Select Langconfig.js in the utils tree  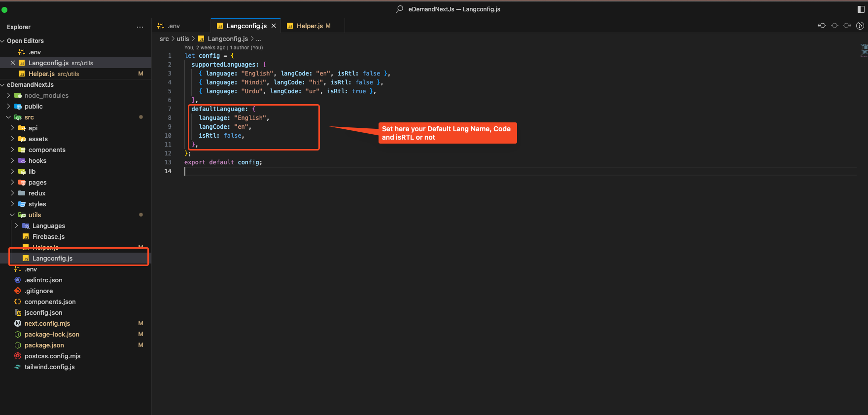[x=52, y=259]
